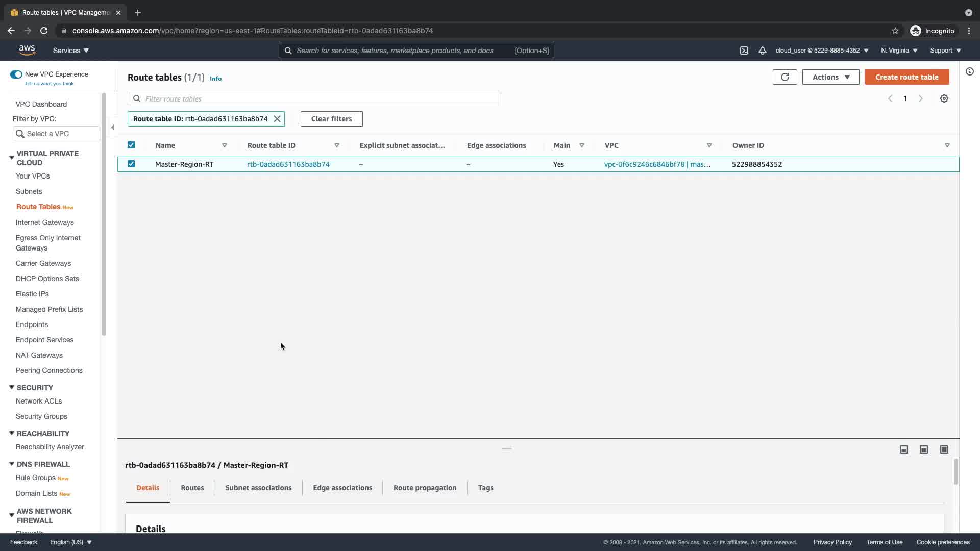Uncheck the Master-Region-RT row checkbox
Screen dimensions: 980x551
[x=131, y=164]
